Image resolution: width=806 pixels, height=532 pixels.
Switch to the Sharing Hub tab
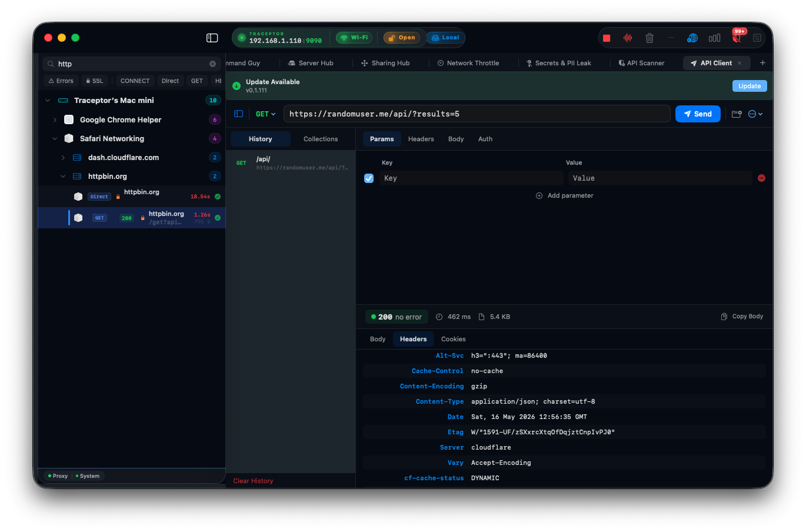click(x=385, y=63)
